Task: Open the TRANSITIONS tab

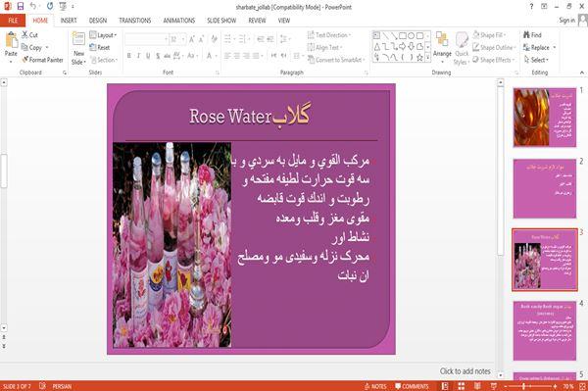Action: [x=134, y=21]
